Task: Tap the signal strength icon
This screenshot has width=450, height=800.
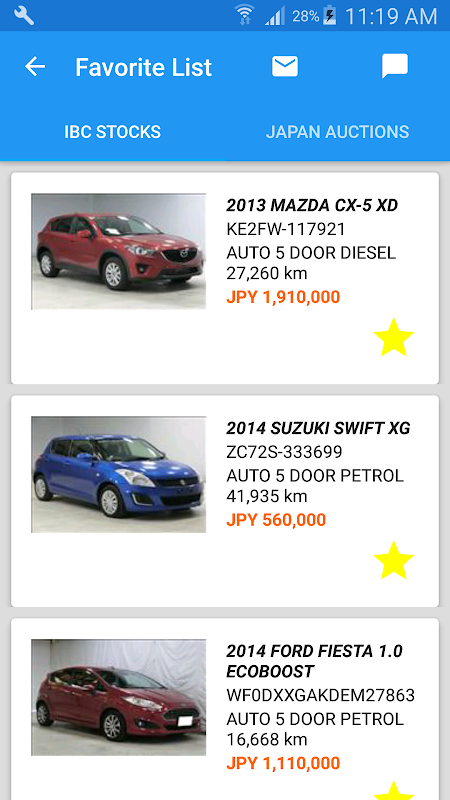Action: click(x=274, y=16)
